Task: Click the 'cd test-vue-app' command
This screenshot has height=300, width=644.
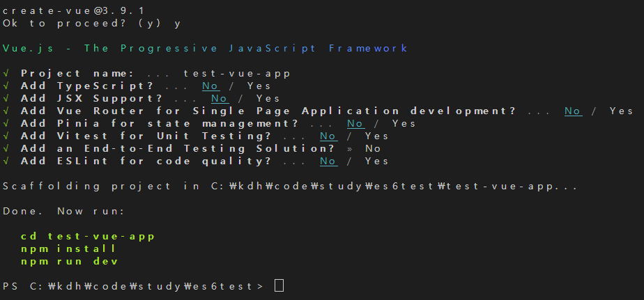Action: pyautogui.click(x=88, y=237)
